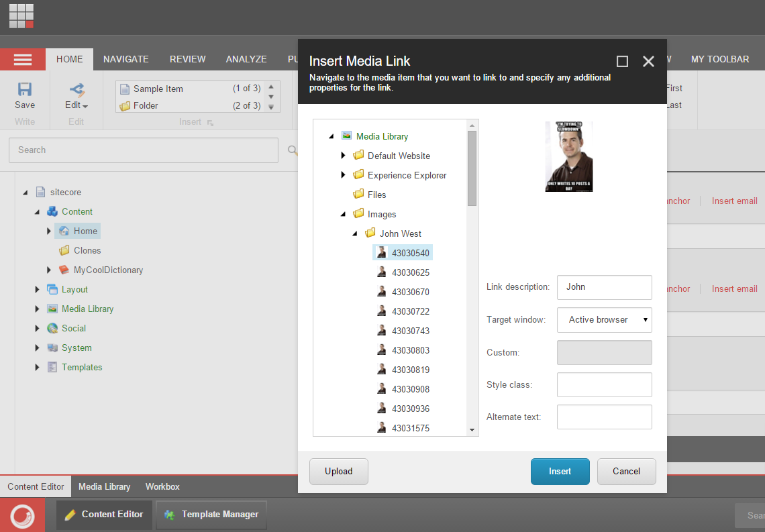
Task: Expand the Default Website folder
Action: point(343,156)
